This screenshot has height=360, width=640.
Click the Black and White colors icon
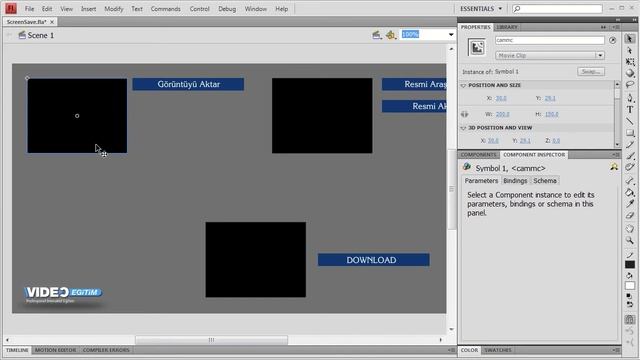click(x=629, y=296)
